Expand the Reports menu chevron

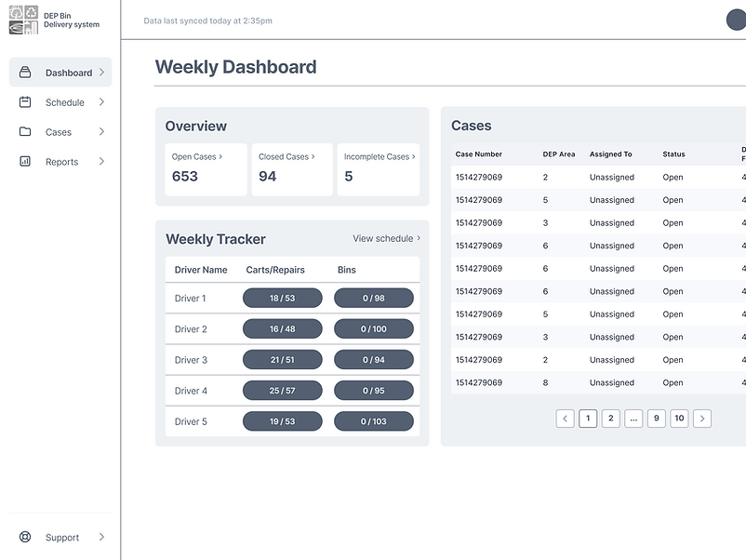point(101,162)
